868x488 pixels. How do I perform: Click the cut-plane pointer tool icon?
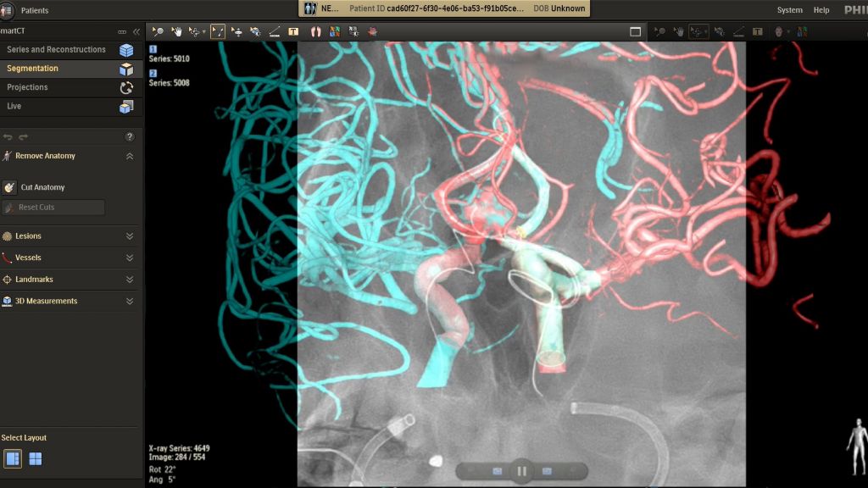[x=255, y=31]
